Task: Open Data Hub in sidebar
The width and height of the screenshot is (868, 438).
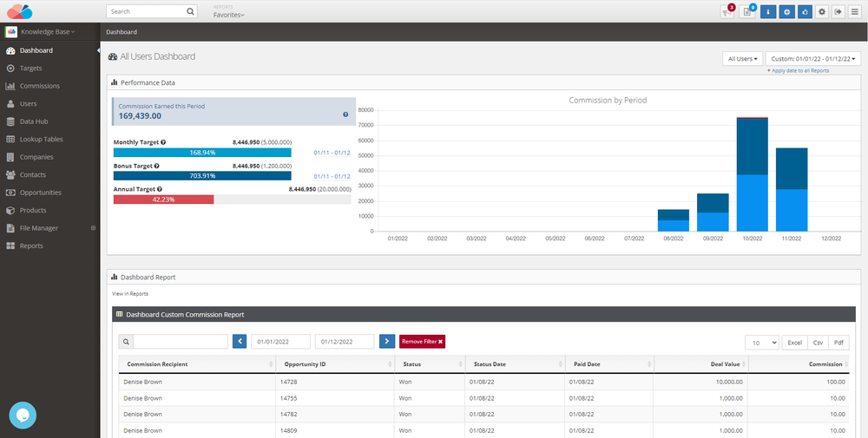Action: coord(34,121)
